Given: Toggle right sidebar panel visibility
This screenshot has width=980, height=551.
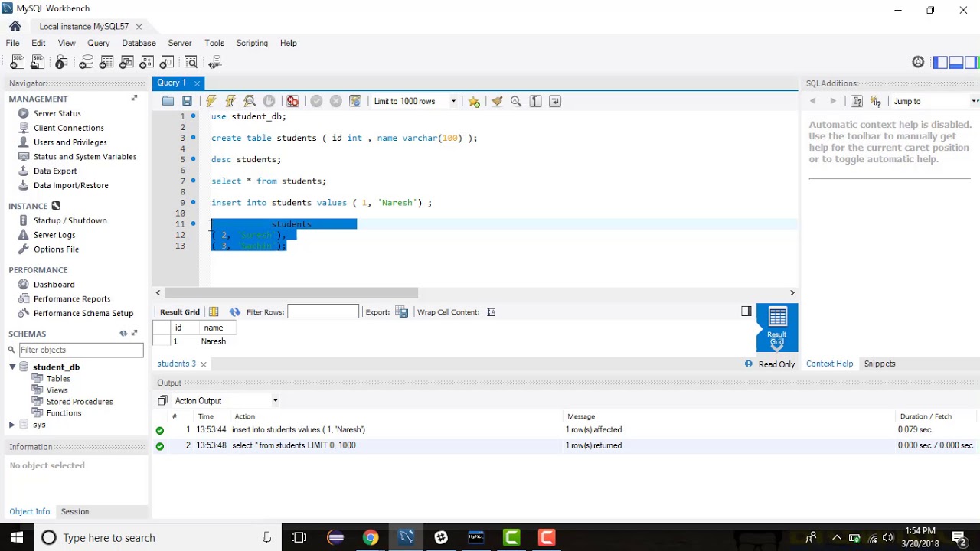Looking at the screenshot, I should [x=972, y=62].
